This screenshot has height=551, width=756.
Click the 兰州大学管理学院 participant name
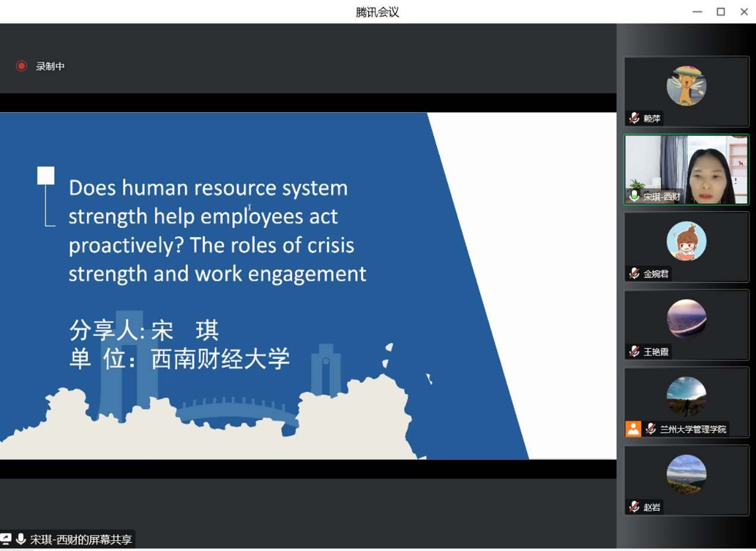coord(693,429)
